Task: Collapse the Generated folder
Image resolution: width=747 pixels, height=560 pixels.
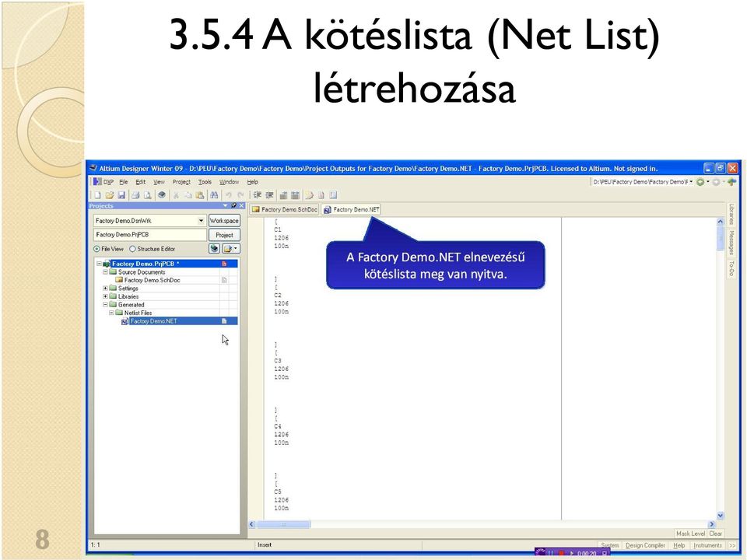Action: tap(105, 305)
